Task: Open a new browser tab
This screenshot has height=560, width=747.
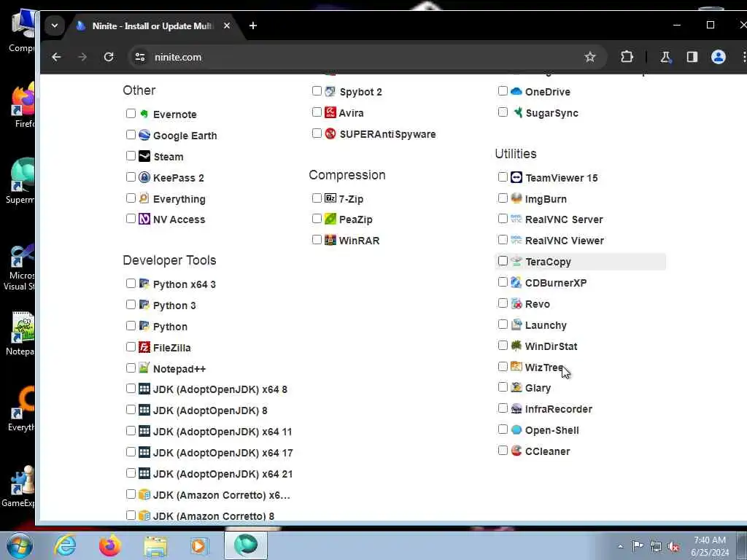Action: point(253,26)
